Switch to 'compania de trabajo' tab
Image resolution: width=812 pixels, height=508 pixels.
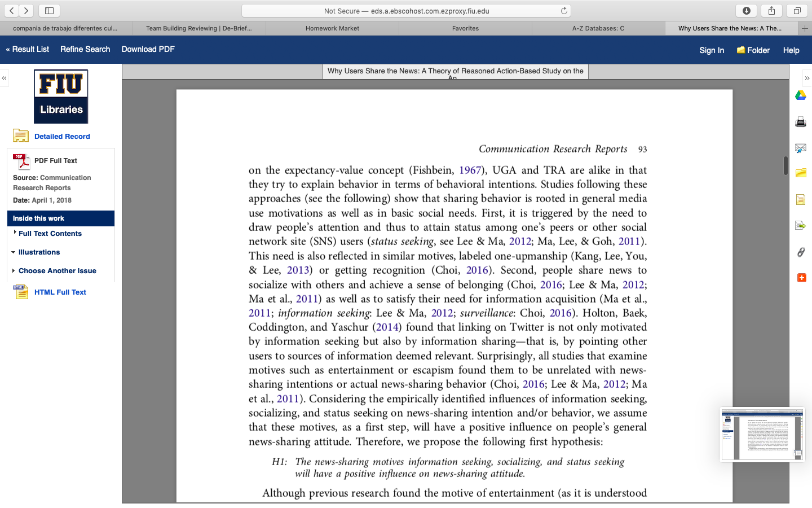click(x=66, y=28)
